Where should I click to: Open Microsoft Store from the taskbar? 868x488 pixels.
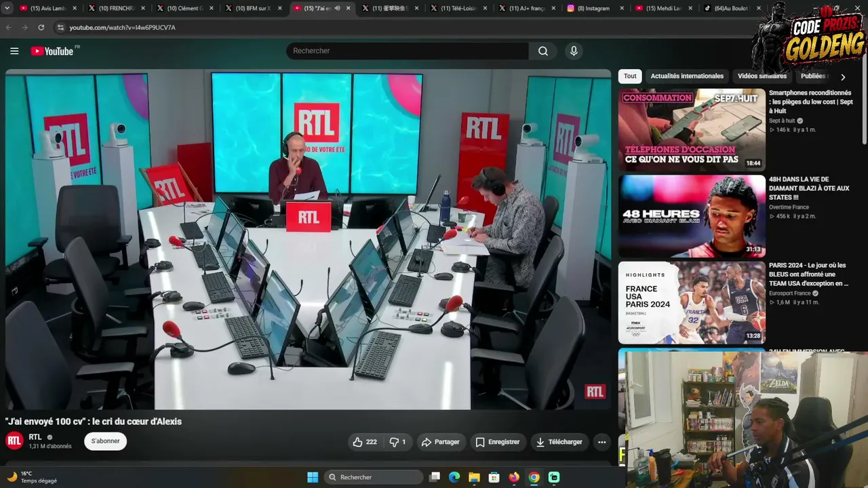coord(494,477)
